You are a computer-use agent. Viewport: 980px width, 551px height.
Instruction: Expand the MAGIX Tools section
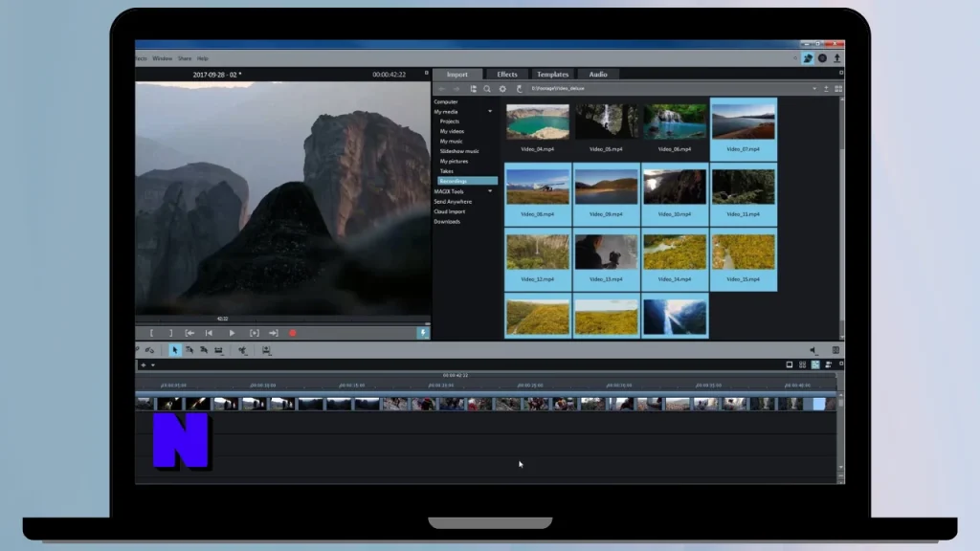490,191
